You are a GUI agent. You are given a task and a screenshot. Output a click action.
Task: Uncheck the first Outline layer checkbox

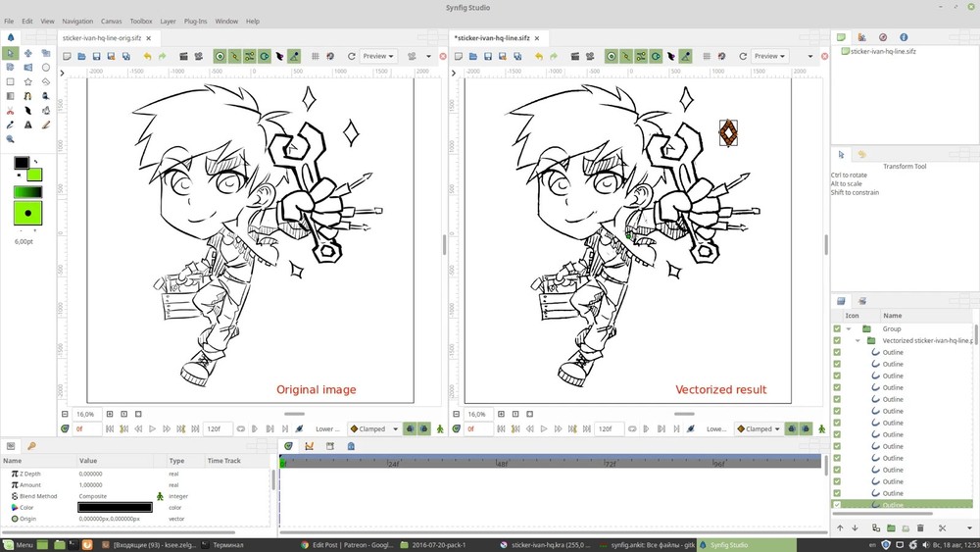click(x=837, y=352)
